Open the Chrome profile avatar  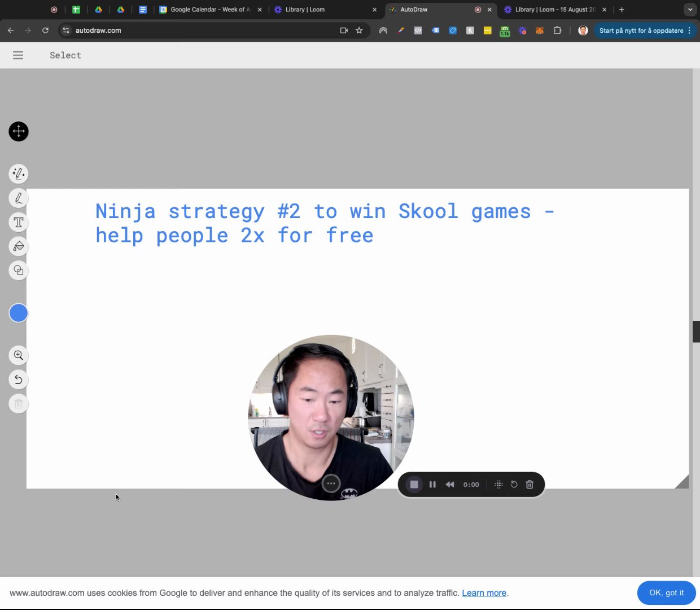(583, 30)
